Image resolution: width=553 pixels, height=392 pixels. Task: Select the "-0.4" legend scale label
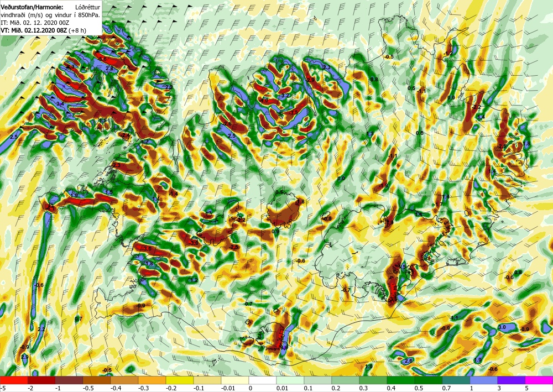(x=116, y=388)
